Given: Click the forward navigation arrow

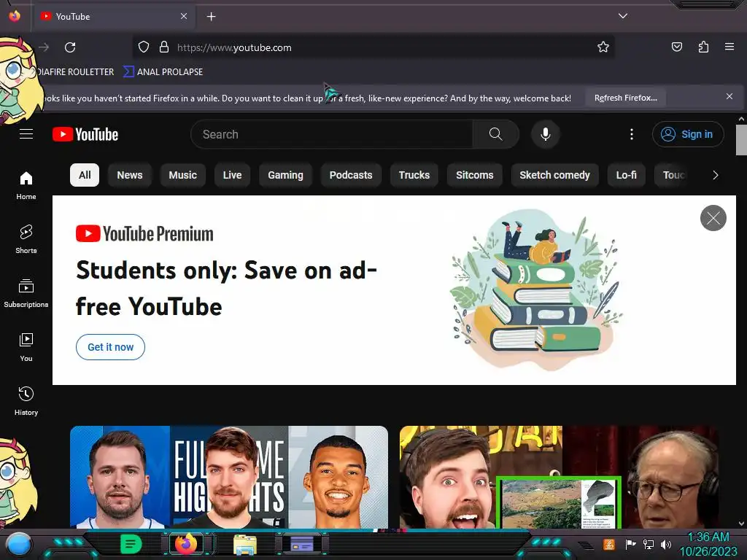Looking at the screenshot, I should point(44,47).
